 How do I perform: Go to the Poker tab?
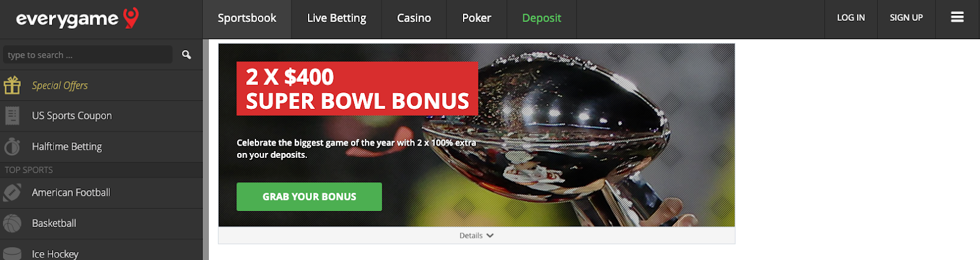pyautogui.click(x=477, y=18)
